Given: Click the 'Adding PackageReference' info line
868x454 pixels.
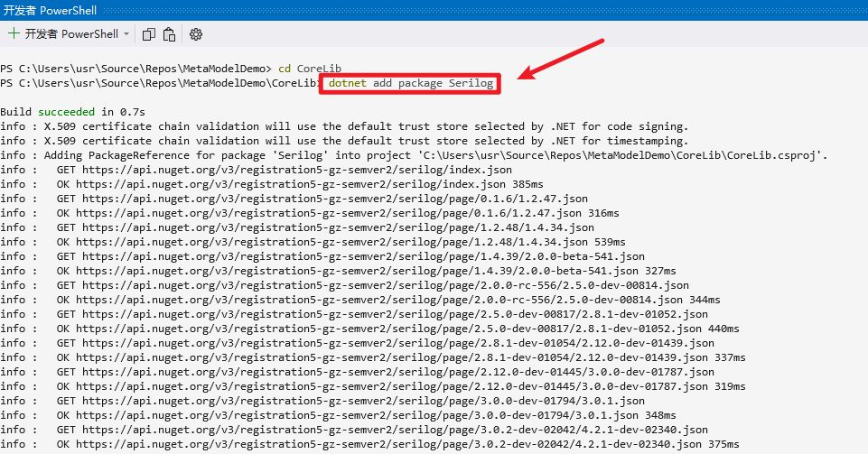Looking at the screenshot, I should [414, 155].
